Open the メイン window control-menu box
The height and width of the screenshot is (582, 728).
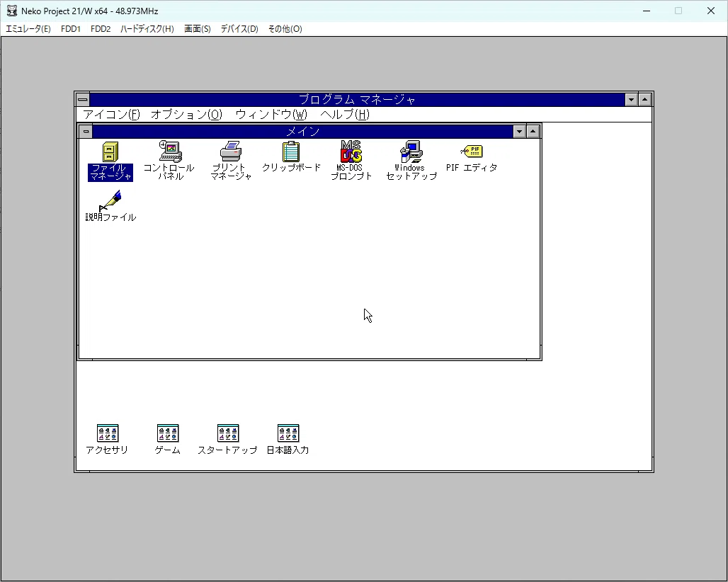(x=86, y=132)
